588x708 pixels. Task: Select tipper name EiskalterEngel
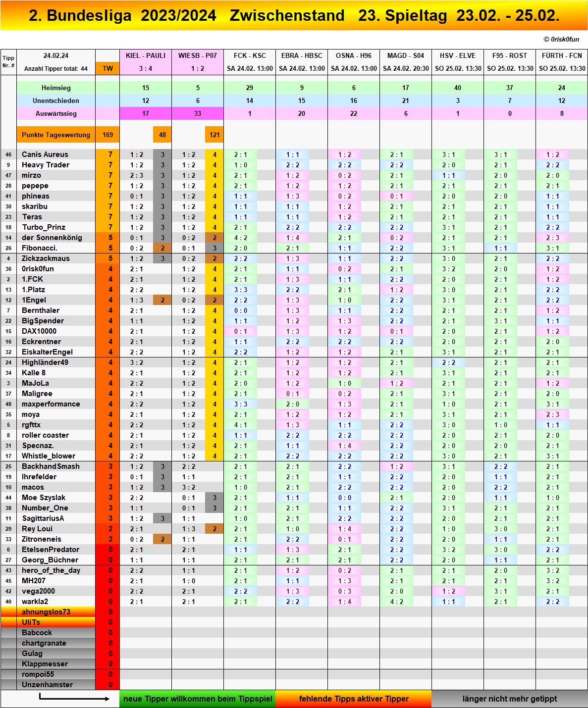pyautogui.click(x=47, y=352)
